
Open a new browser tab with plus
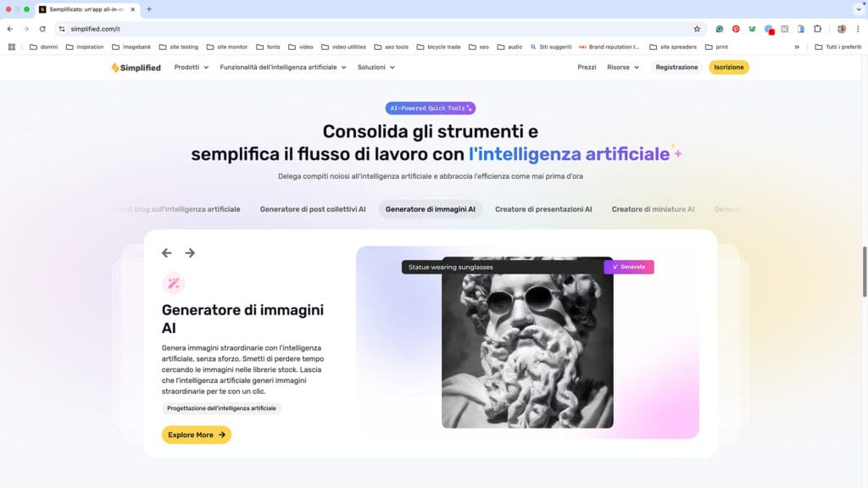(x=149, y=9)
